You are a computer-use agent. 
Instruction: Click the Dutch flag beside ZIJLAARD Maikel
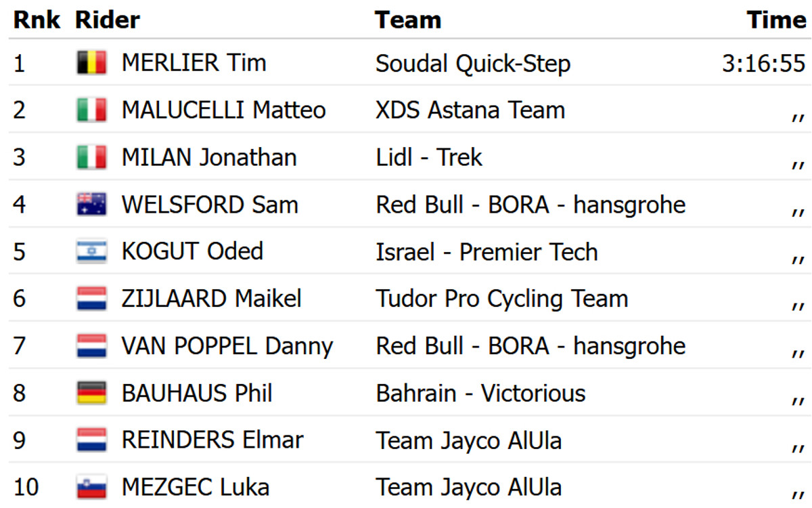91,299
